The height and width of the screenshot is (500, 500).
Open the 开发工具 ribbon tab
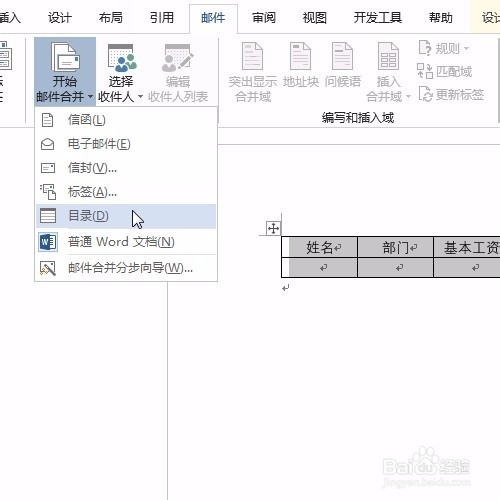tap(378, 17)
